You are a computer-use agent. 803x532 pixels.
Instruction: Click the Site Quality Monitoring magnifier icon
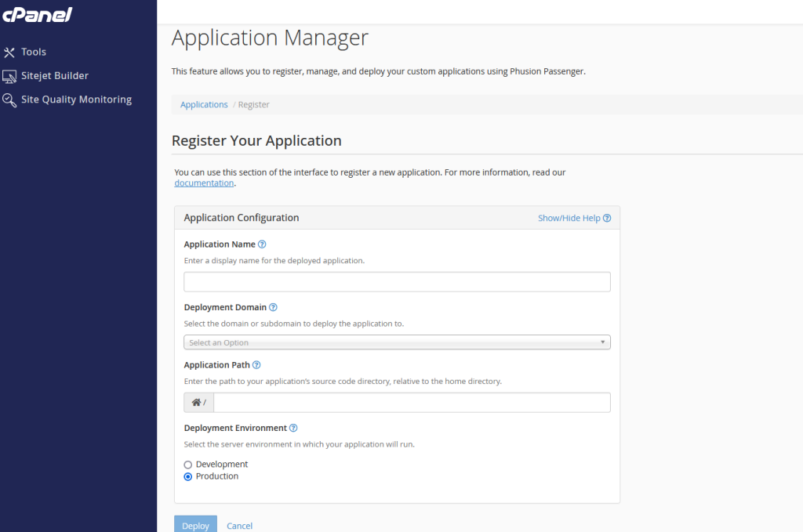[9, 100]
